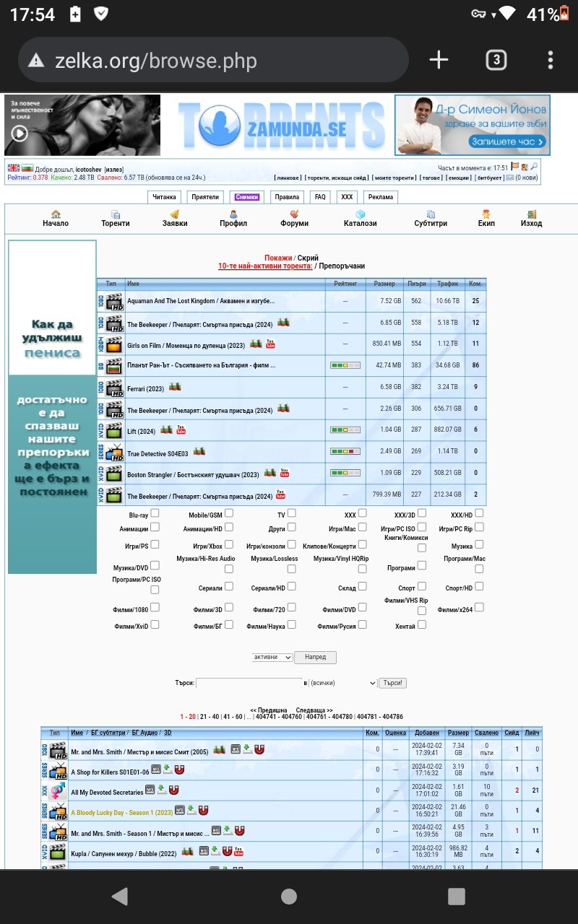Open a new browser tab with plus icon

click(439, 60)
